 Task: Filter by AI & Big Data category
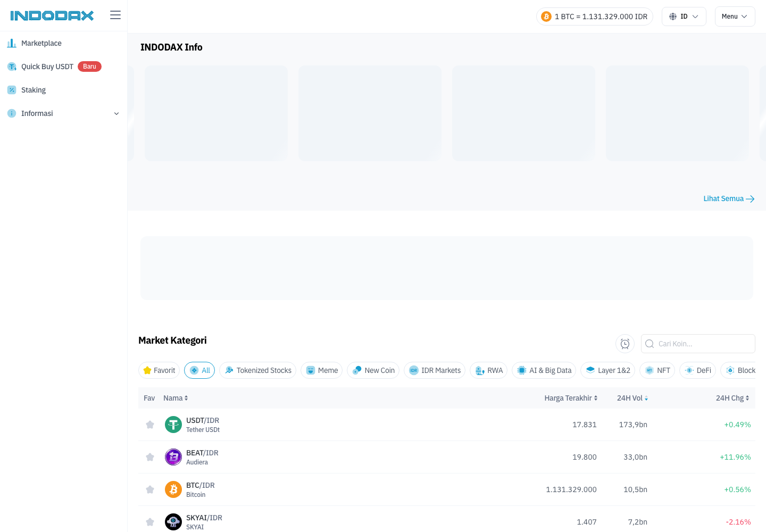pos(544,370)
